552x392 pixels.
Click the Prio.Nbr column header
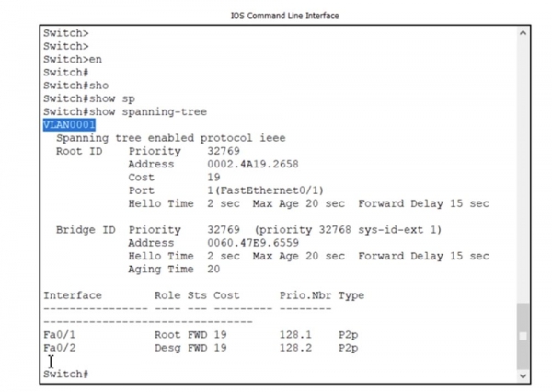tap(305, 295)
